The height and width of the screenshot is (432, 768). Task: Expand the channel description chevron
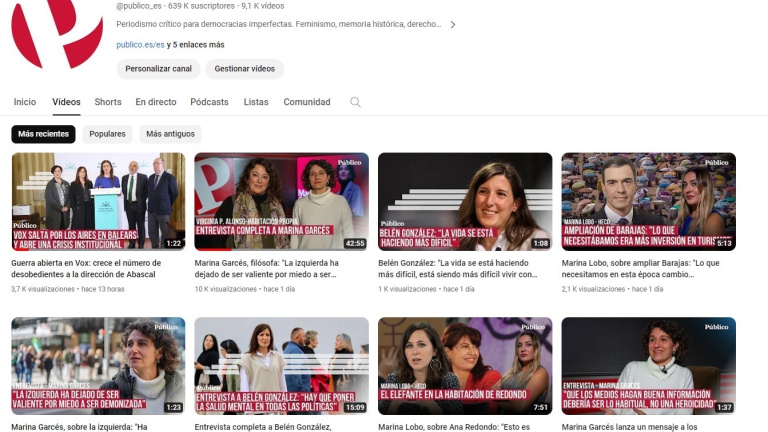click(x=452, y=24)
